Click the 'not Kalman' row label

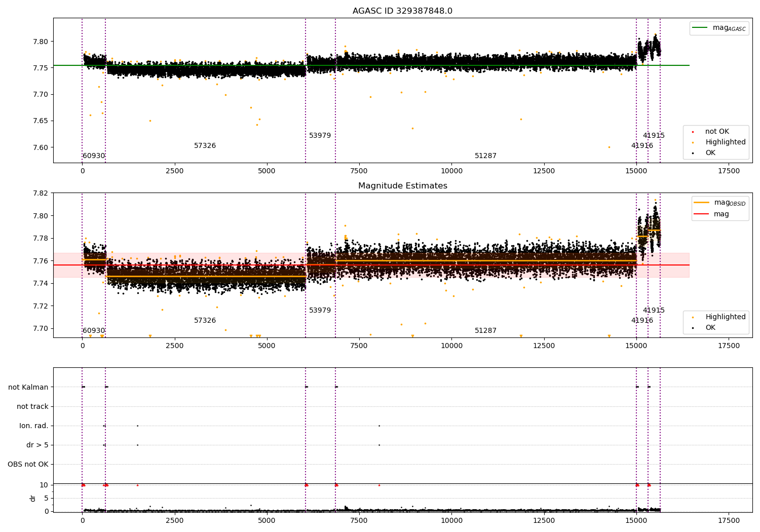point(28,387)
